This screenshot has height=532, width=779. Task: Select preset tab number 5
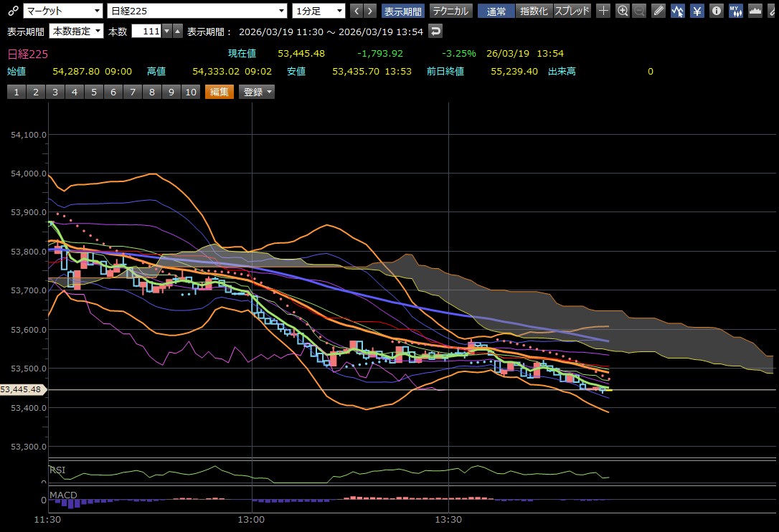point(94,92)
